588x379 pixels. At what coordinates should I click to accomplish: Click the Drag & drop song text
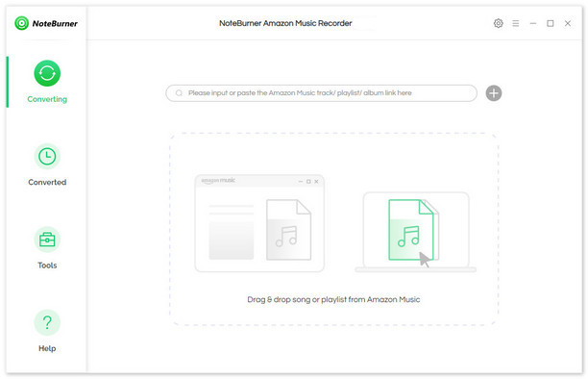333,299
